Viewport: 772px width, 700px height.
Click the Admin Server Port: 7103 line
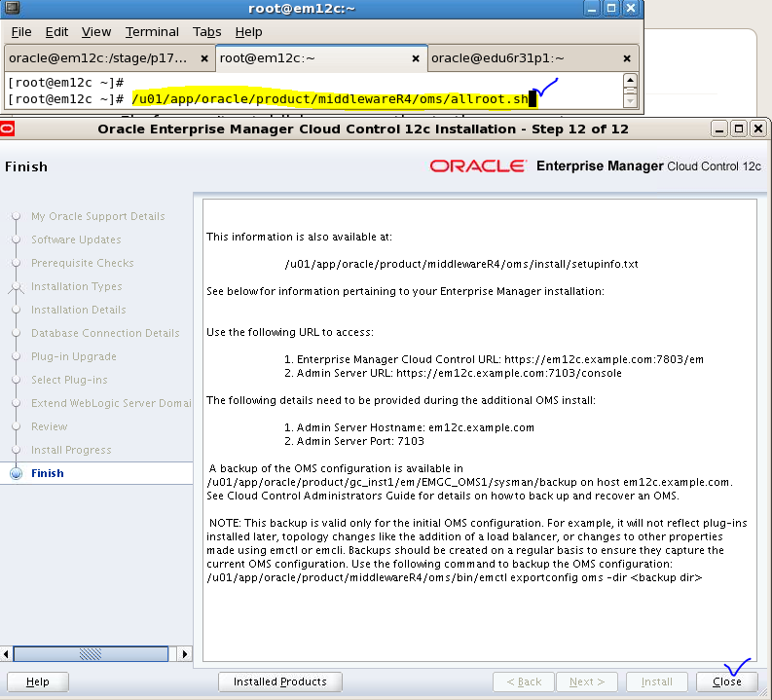coord(354,441)
